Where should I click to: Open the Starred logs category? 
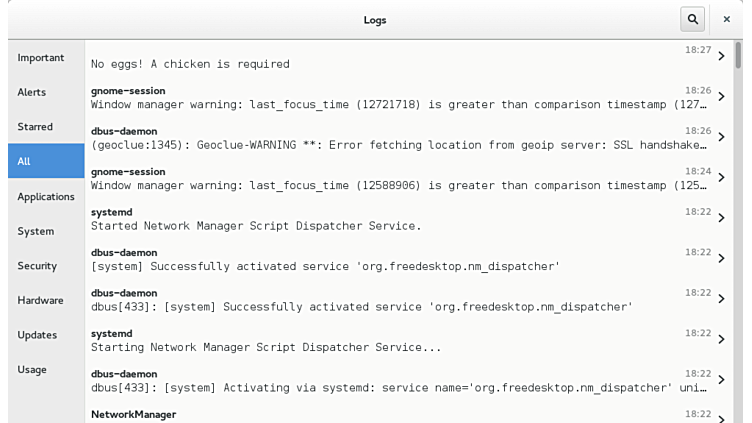pos(35,127)
